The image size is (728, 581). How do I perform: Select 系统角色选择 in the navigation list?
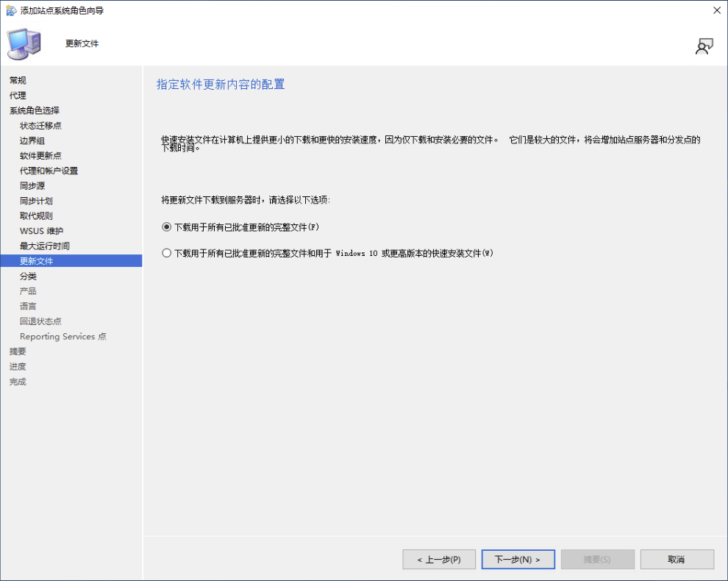pos(35,110)
